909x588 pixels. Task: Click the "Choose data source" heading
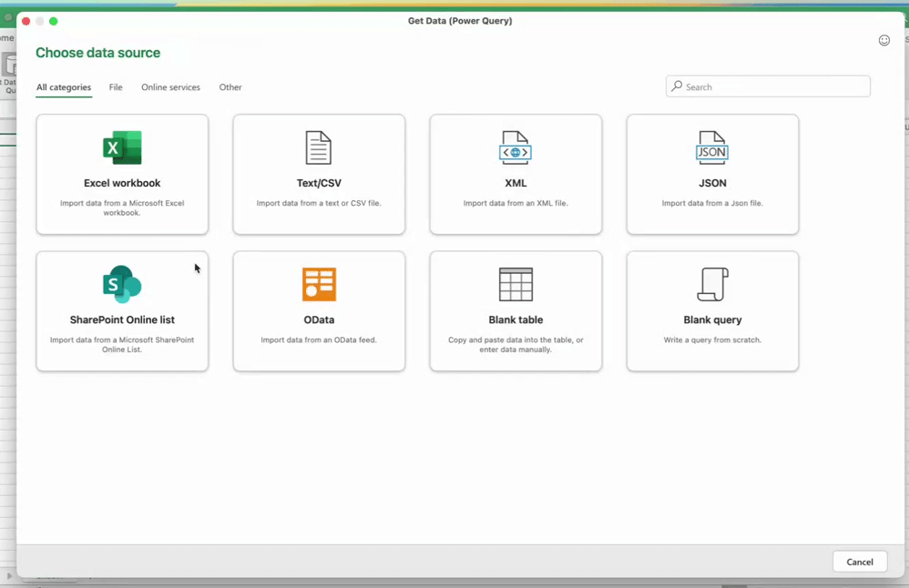click(98, 53)
